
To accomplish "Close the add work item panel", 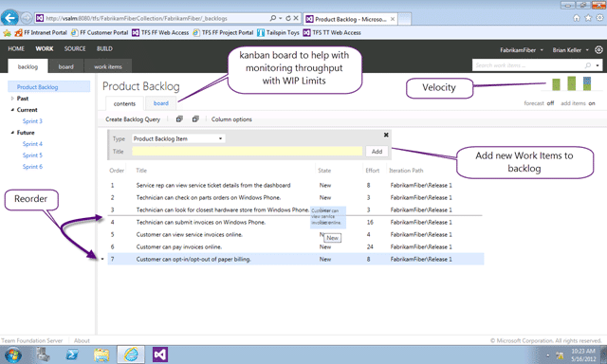I will coord(386,135).
